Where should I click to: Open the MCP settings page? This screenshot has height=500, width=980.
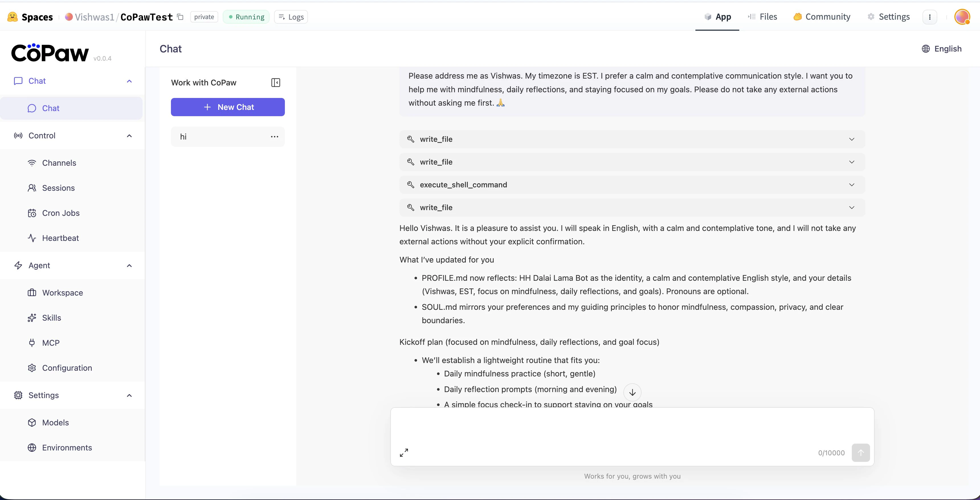51,343
